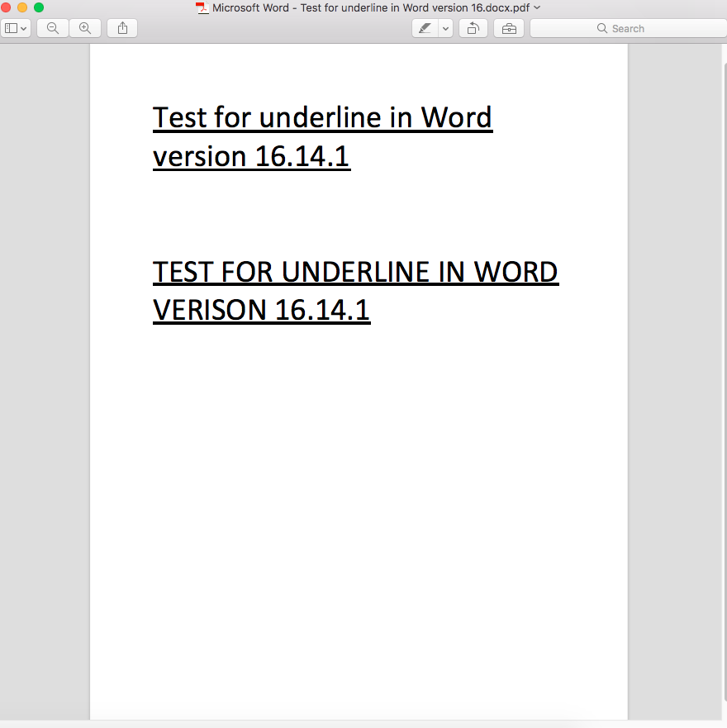Rotate the page with the rotate button
Image resolution: width=727 pixels, height=728 pixels.
click(473, 28)
